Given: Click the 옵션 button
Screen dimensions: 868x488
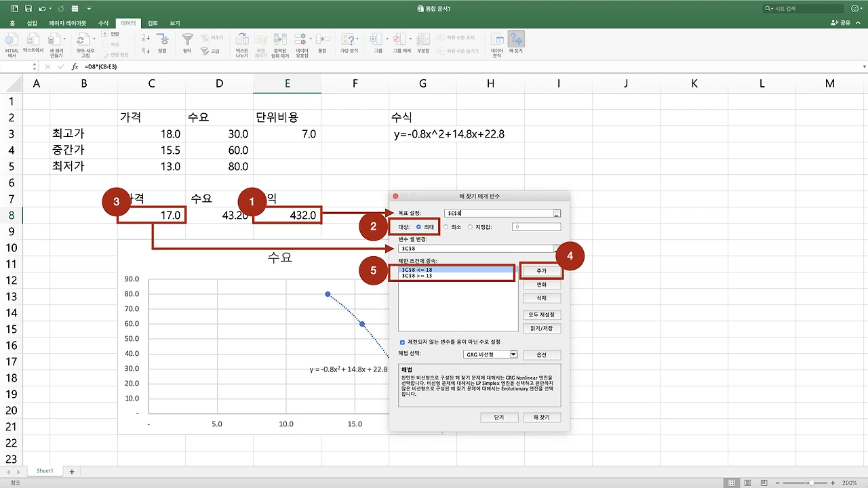Looking at the screenshot, I should 542,354.
